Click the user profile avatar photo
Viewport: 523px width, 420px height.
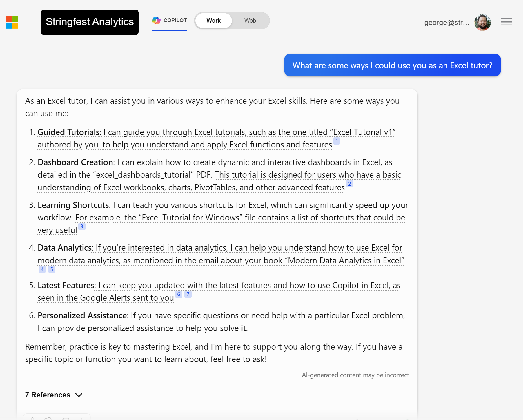tap(482, 22)
